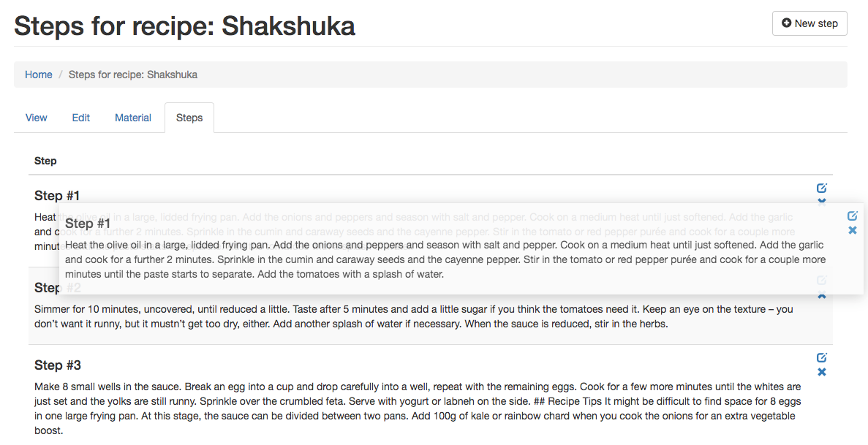Image resolution: width=868 pixels, height=445 pixels.
Task: Click edit icon on floating Step #1 card
Action: pos(852,216)
